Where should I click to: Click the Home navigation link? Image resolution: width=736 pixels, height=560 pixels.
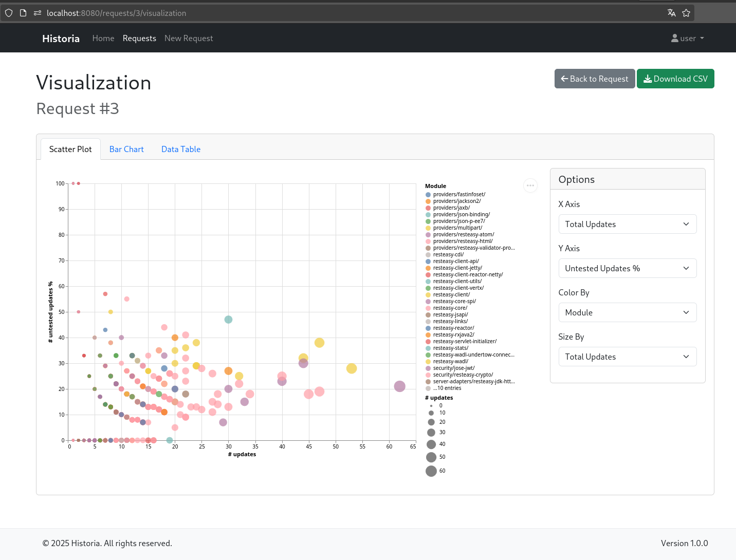point(103,38)
